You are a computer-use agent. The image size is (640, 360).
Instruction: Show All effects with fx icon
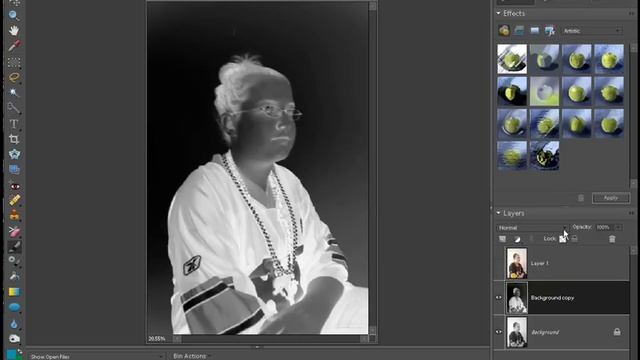point(549,31)
